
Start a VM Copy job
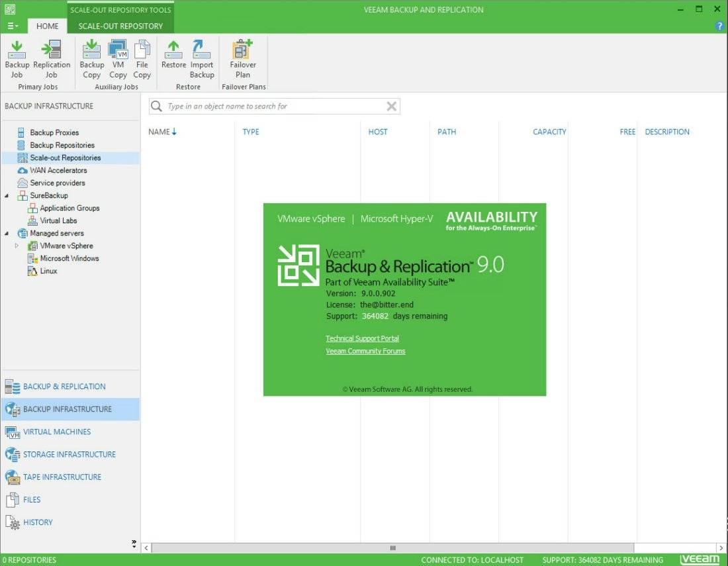pyautogui.click(x=118, y=60)
